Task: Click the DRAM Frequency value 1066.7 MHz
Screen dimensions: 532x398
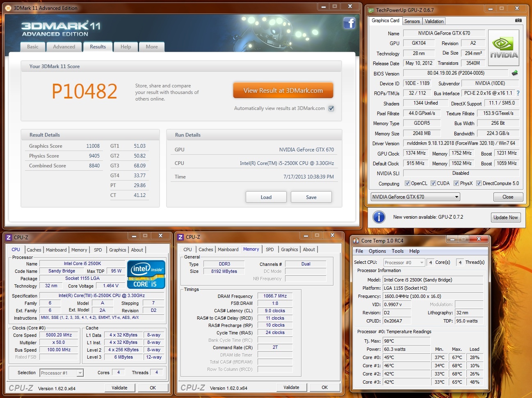Action: [x=275, y=296]
